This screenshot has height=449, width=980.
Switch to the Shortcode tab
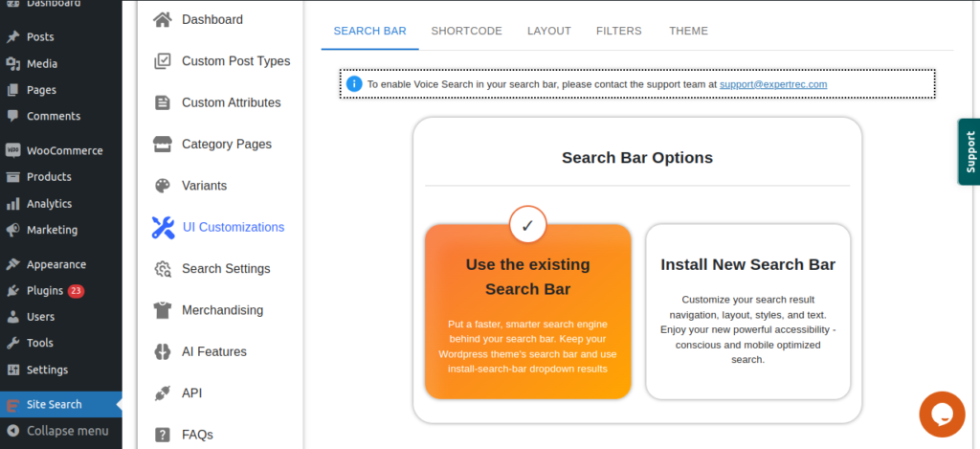[x=466, y=31]
